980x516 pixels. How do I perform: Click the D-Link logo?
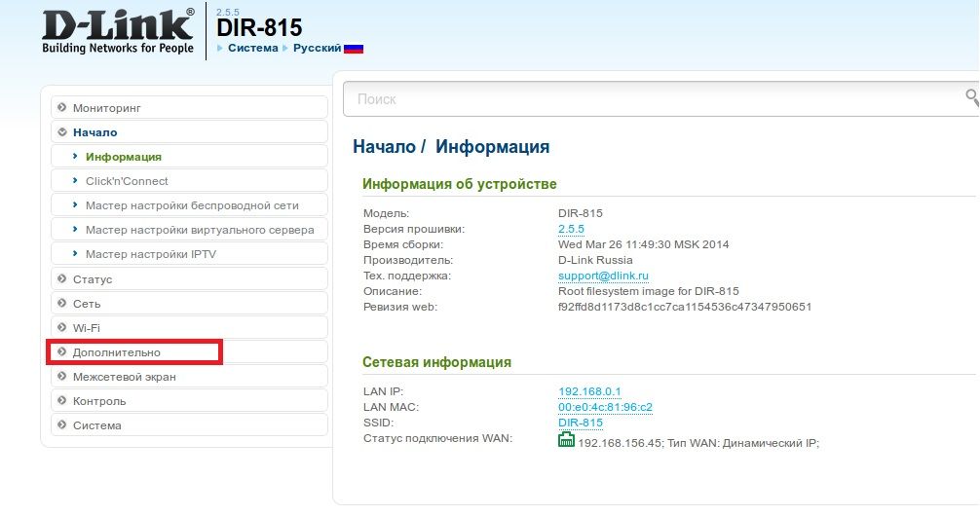[x=118, y=31]
